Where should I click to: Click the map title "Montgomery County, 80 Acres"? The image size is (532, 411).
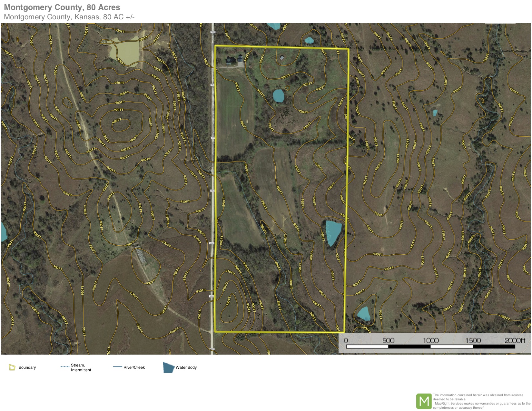point(62,7)
